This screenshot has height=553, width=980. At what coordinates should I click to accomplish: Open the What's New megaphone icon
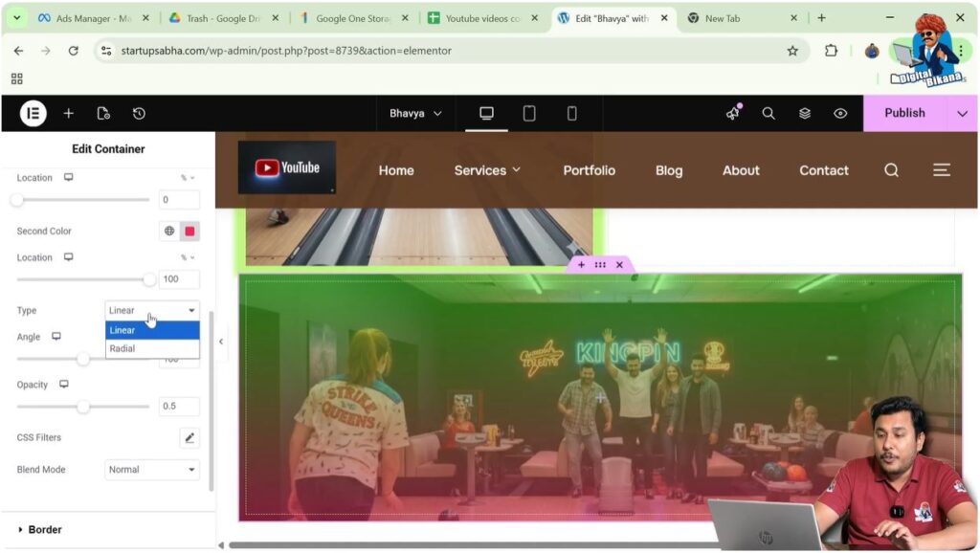[733, 113]
